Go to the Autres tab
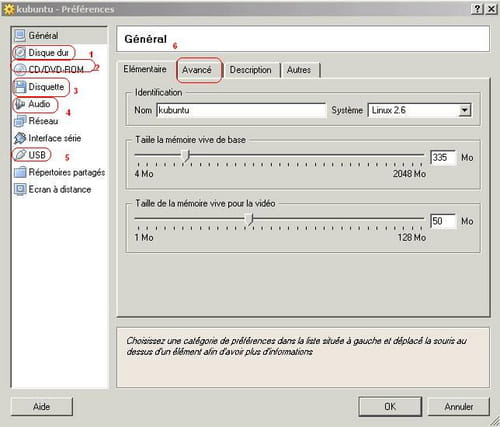This screenshot has width=500, height=427. [x=299, y=70]
